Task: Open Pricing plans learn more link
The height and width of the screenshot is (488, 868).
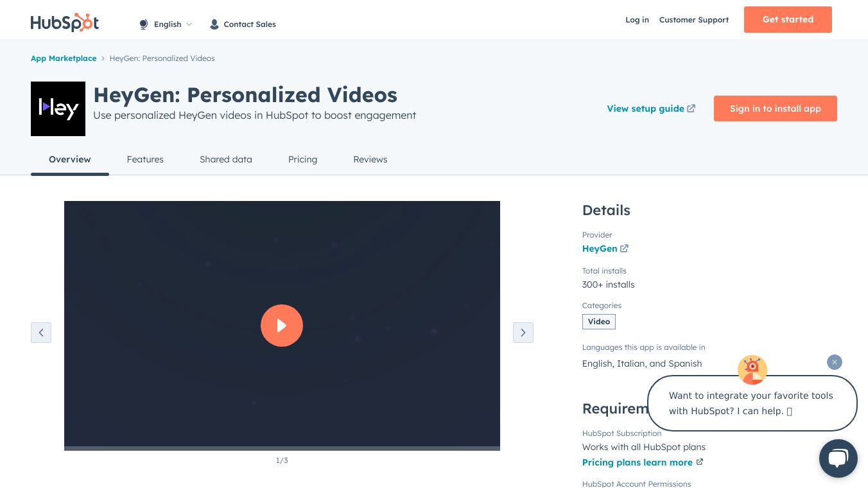Action: pos(643,462)
